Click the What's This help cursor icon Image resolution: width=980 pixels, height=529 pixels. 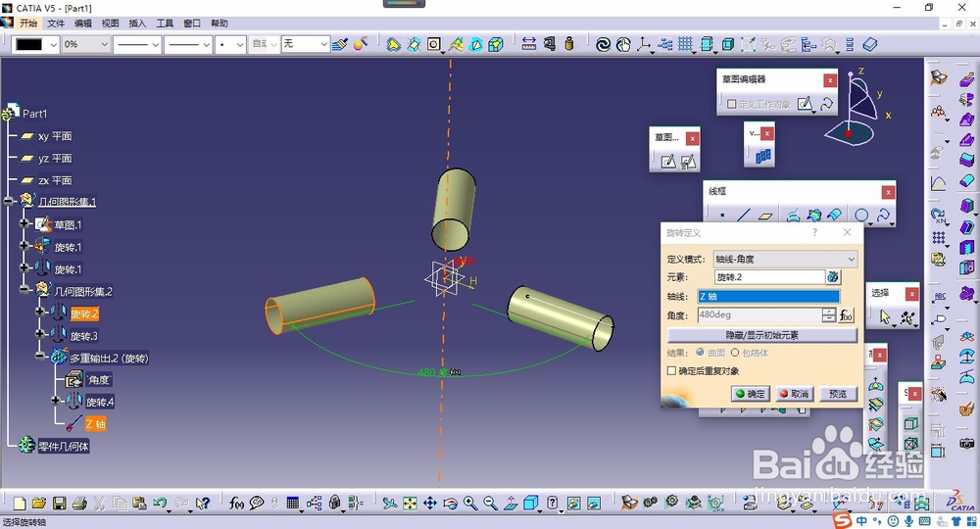point(203,503)
